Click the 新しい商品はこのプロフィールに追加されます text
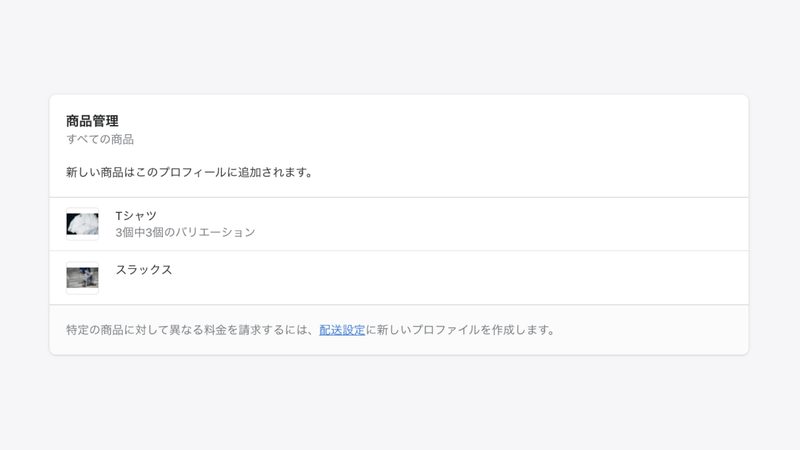Image resolution: width=800 pixels, height=450 pixels. click(x=189, y=172)
